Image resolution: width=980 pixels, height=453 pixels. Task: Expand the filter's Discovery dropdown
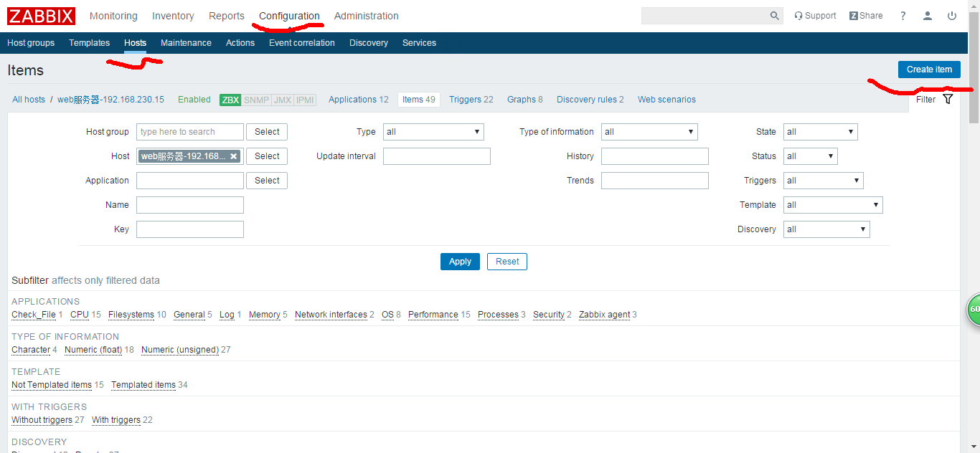(x=826, y=229)
